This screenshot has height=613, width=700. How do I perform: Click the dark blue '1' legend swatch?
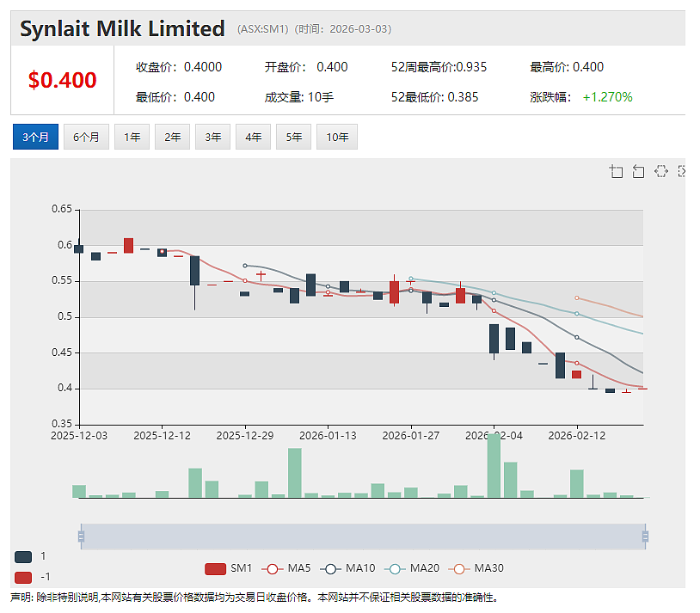click(x=23, y=557)
